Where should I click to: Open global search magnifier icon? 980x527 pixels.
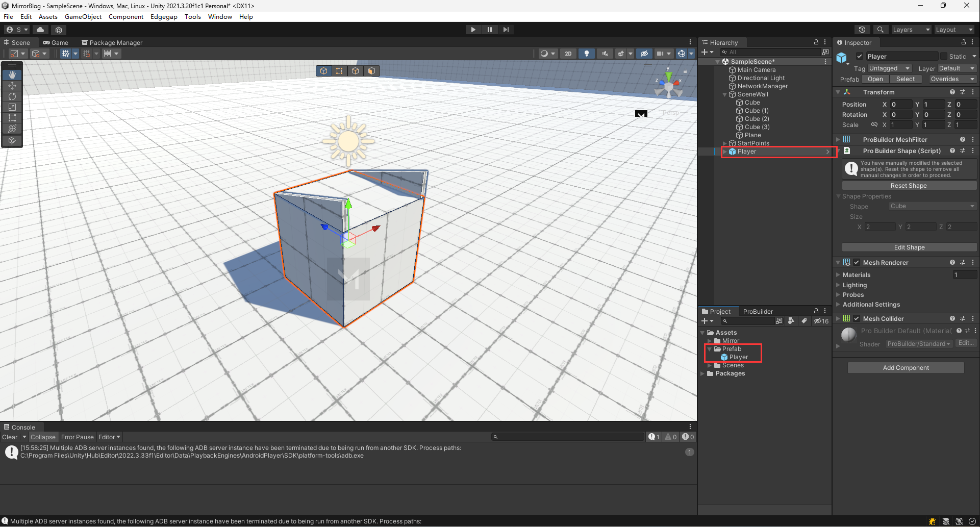coord(881,30)
